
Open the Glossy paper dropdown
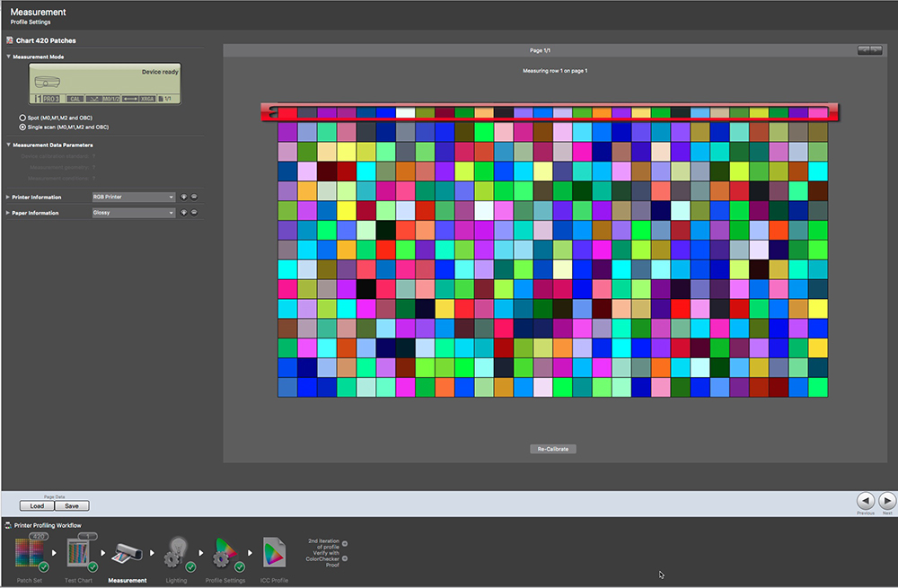(x=133, y=213)
